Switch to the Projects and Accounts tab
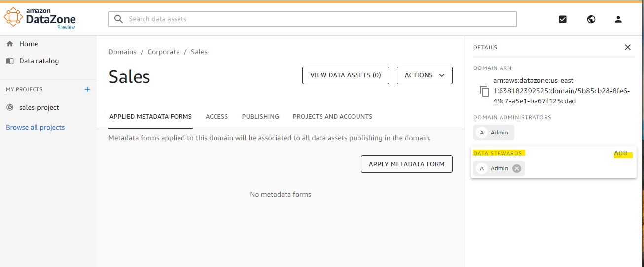 point(332,117)
